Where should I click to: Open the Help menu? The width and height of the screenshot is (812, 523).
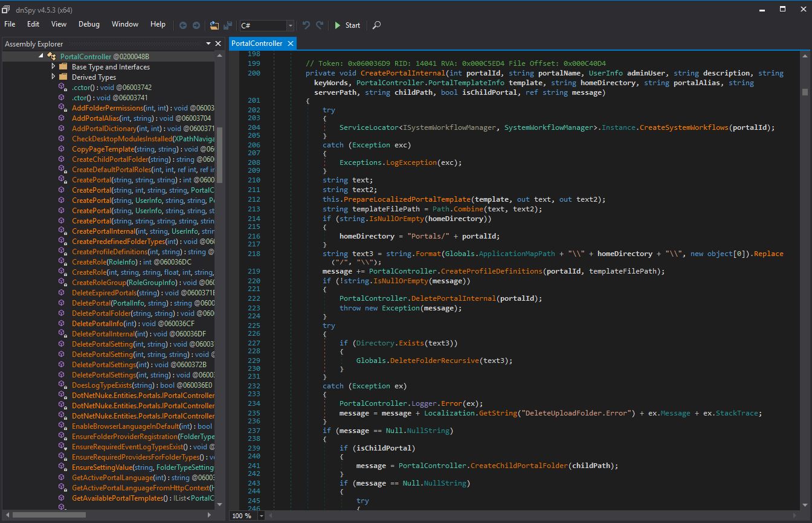158,24
